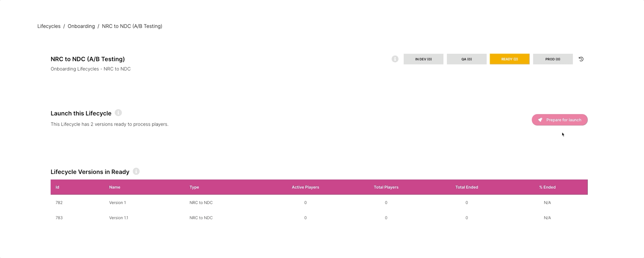Open the Onboarding breadcrumb link
The height and width of the screenshot is (258, 644).
tap(81, 26)
